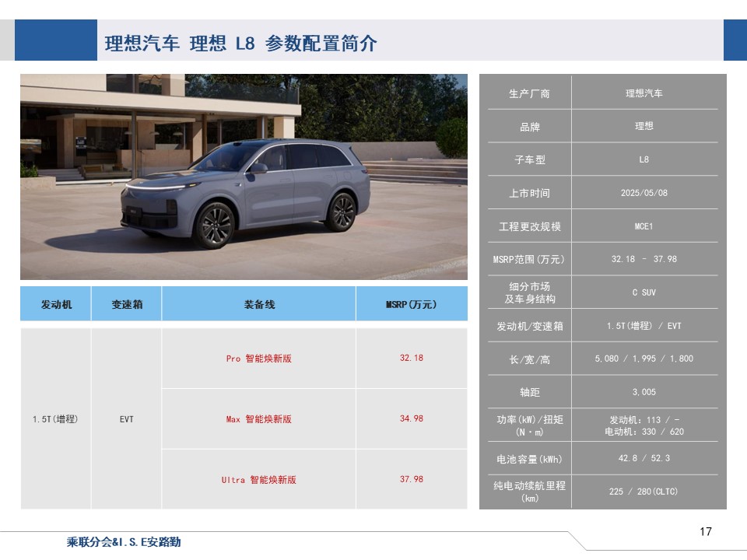Select the "MCE1" value

(644, 226)
